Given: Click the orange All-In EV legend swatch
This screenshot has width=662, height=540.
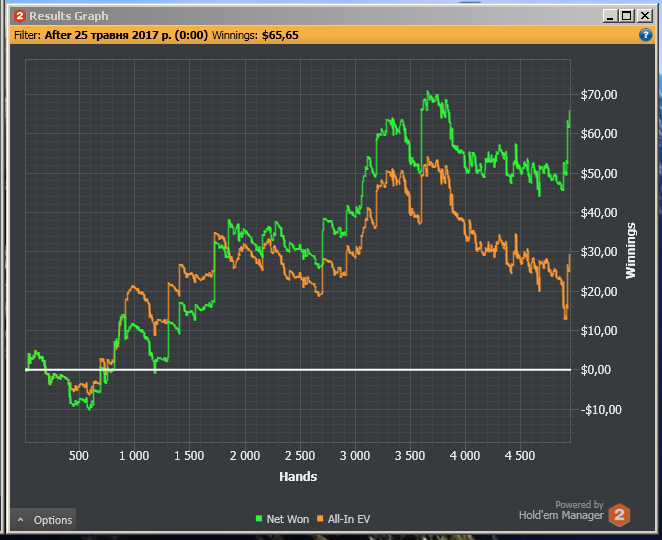Looking at the screenshot, I should tap(320, 518).
